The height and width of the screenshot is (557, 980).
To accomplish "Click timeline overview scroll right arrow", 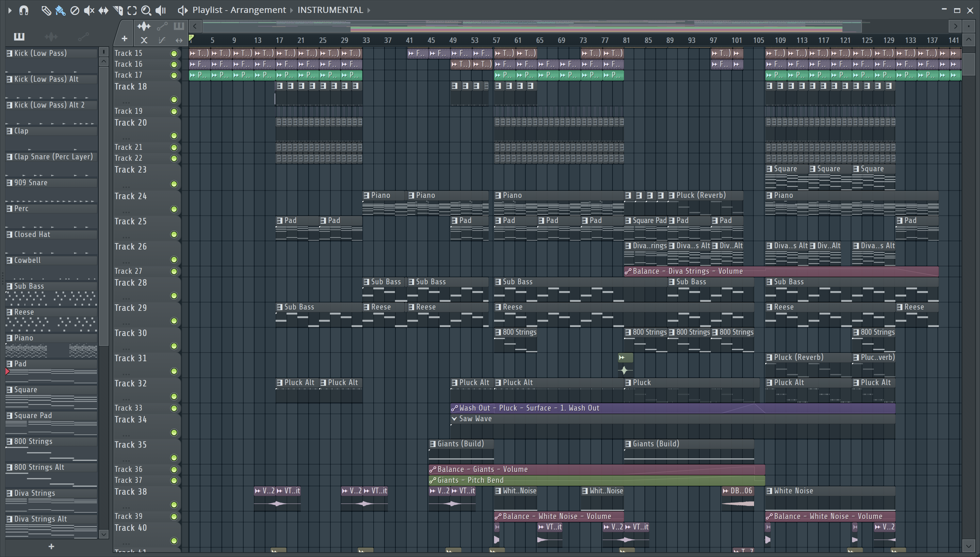I will [x=955, y=26].
